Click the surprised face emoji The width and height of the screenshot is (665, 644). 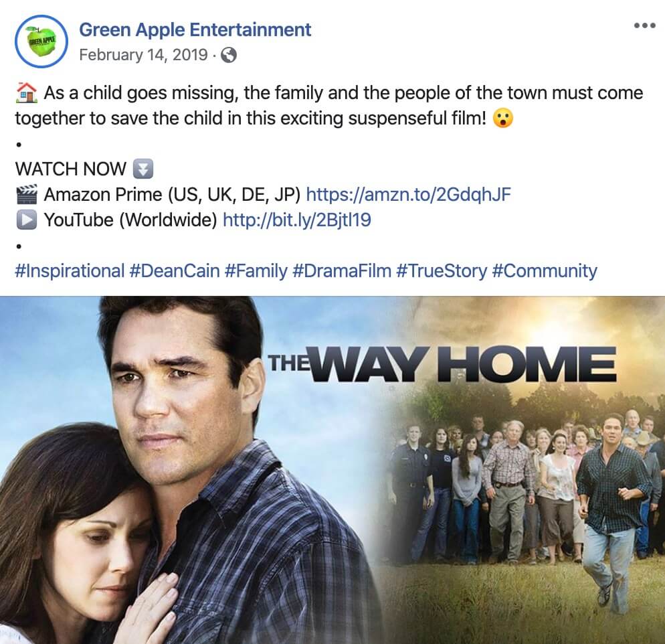503,118
